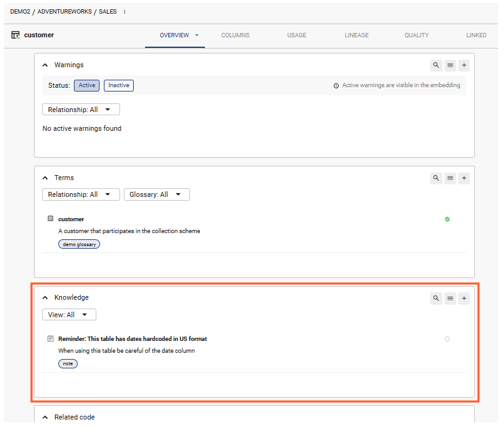This screenshot has width=504, height=428.
Task: Click the customer table icon in header
Action: tap(15, 35)
